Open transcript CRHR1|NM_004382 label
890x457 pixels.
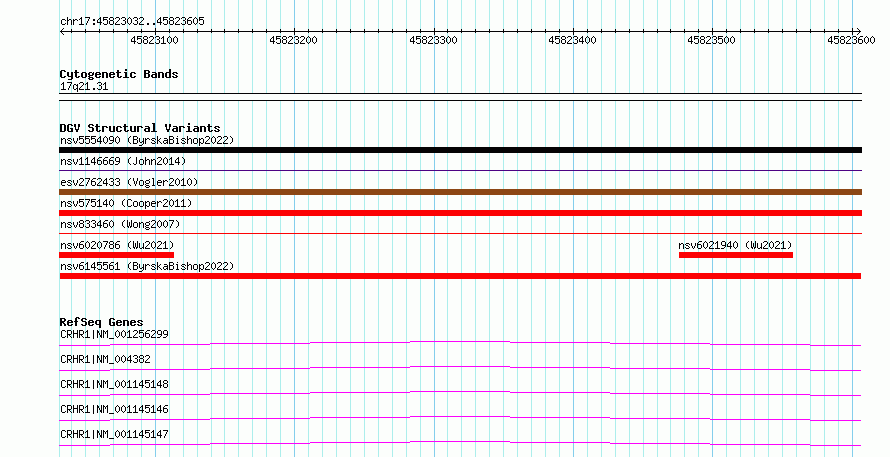[x=105, y=359]
